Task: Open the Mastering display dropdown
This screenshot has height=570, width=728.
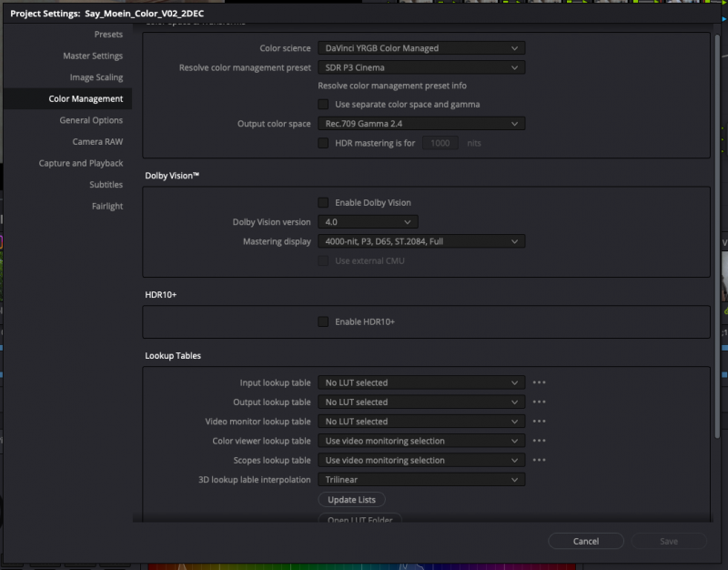Action: (420, 241)
